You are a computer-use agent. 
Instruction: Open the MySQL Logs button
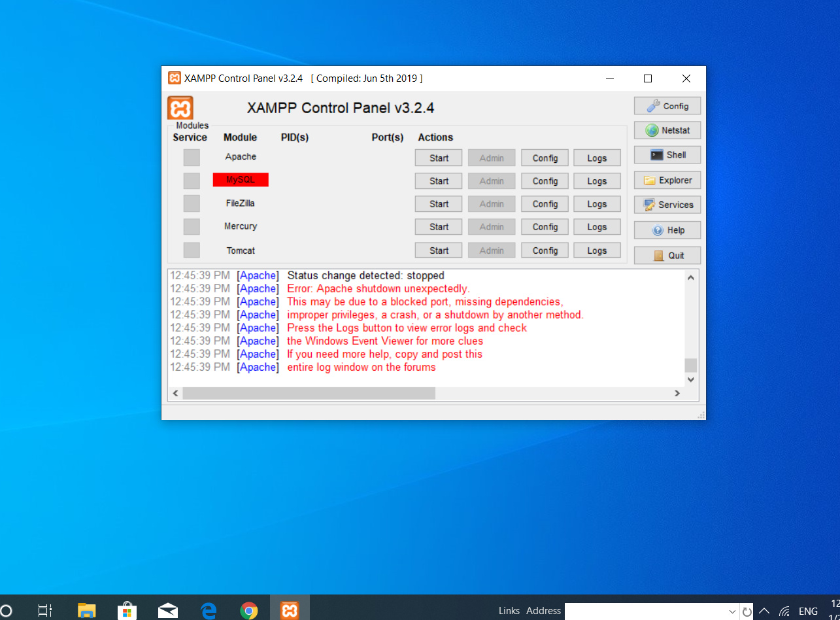click(597, 181)
